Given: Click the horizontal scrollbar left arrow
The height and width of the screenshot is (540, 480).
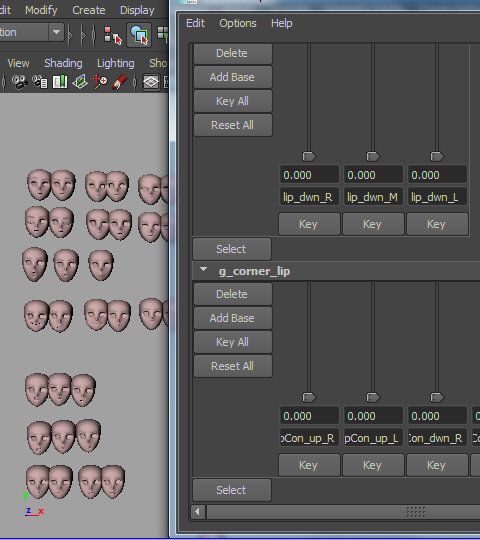Looking at the screenshot, I should click(x=198, y=511).
